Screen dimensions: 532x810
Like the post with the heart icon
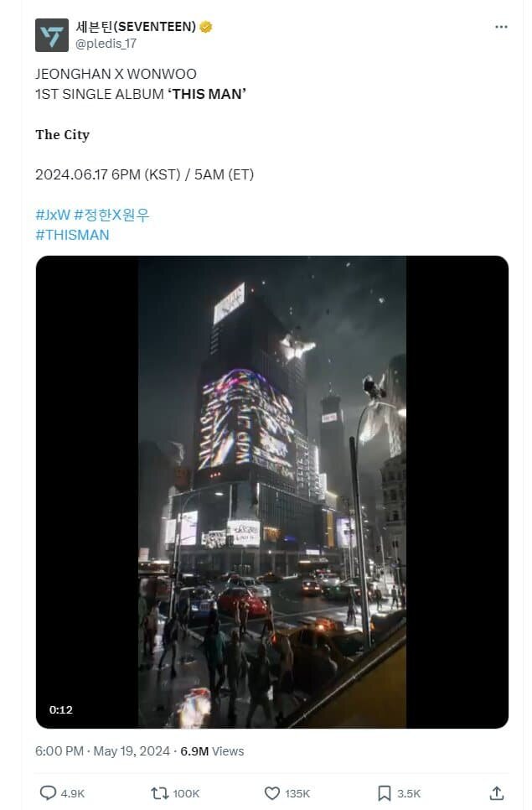[272, 793]
